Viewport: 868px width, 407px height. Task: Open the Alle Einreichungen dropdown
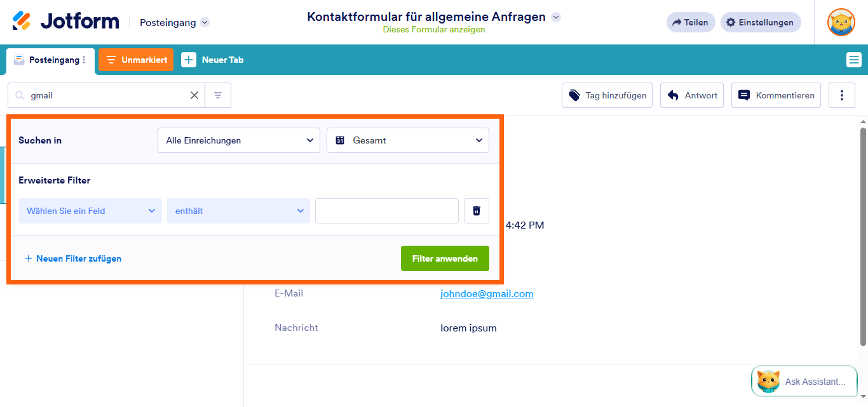238,140
